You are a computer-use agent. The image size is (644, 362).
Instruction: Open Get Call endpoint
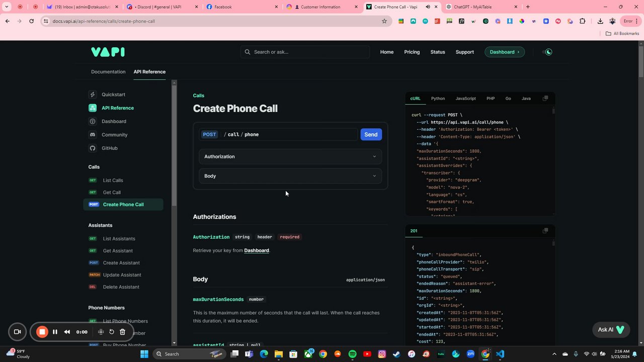pos(123,193)
